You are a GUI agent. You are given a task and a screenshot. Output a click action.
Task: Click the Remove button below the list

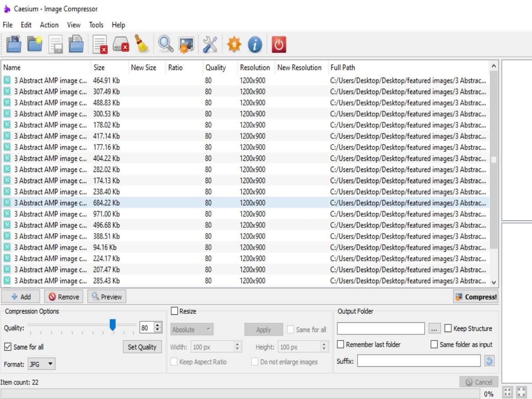tap(63, 297)
